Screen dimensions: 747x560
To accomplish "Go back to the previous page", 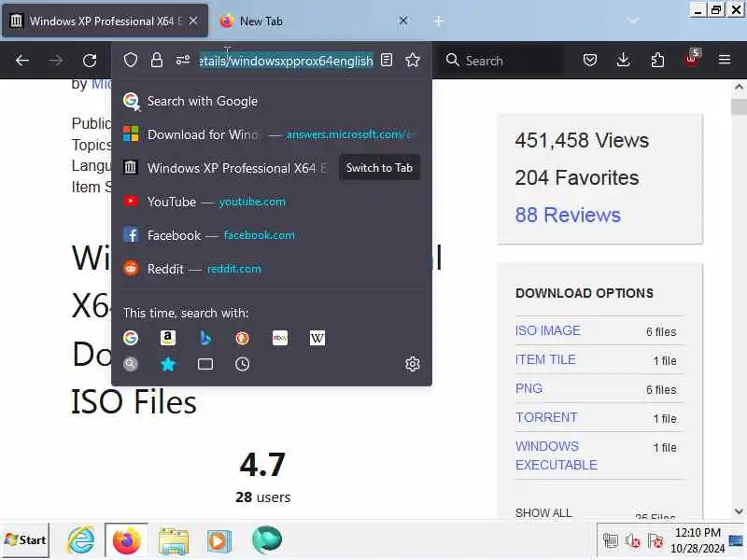I will pos(22,61).
